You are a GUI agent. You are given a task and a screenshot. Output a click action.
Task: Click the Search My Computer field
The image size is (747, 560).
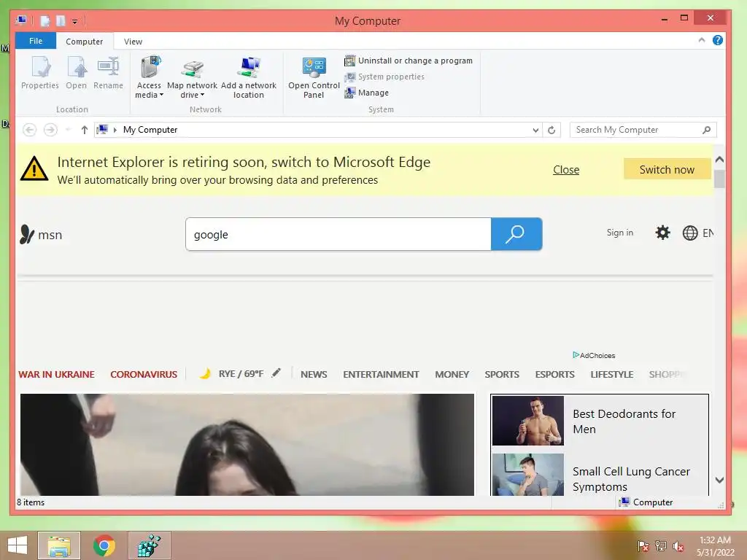(x=643, y=130)
